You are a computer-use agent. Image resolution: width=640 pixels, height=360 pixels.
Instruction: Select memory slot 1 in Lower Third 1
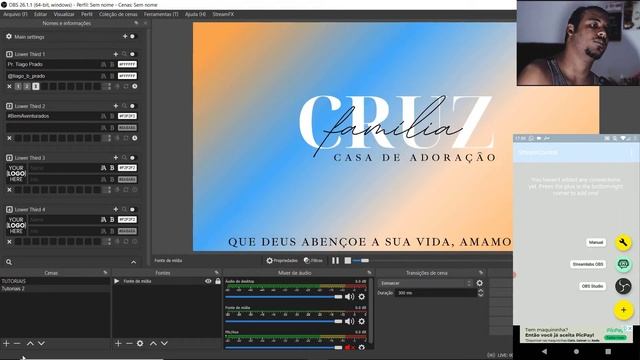[x=18, y=87]
